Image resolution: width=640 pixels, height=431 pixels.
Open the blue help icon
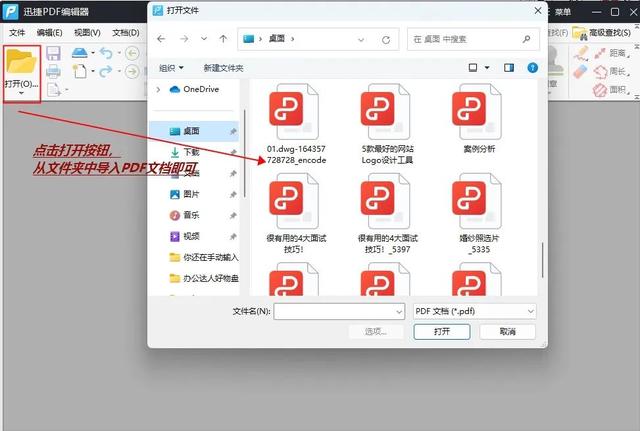(x=532, y=68)
